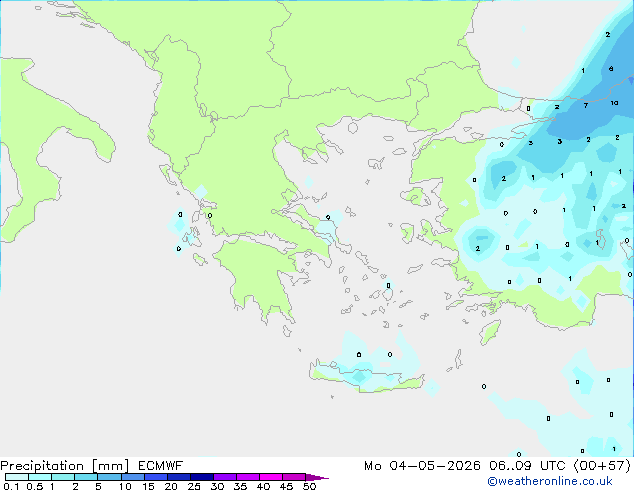Select the 15–20 mm legend swatch
Viewport: 634px width, 490px height.
click(155, 477)
